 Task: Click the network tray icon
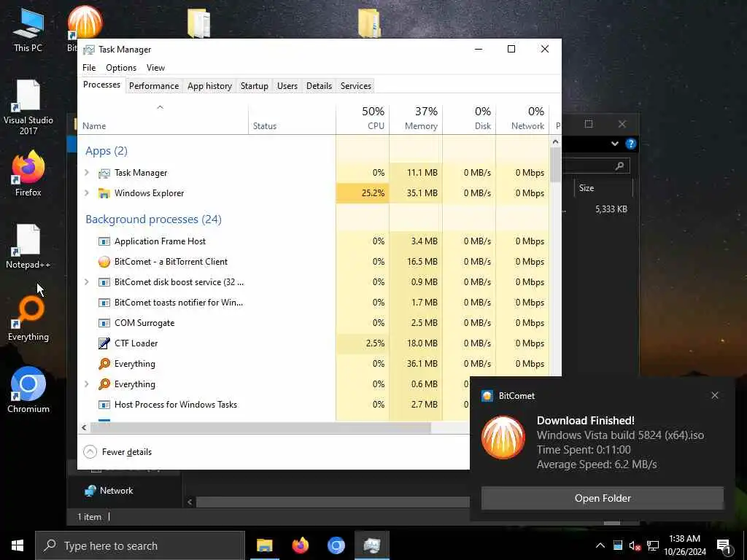click(653, 546)
